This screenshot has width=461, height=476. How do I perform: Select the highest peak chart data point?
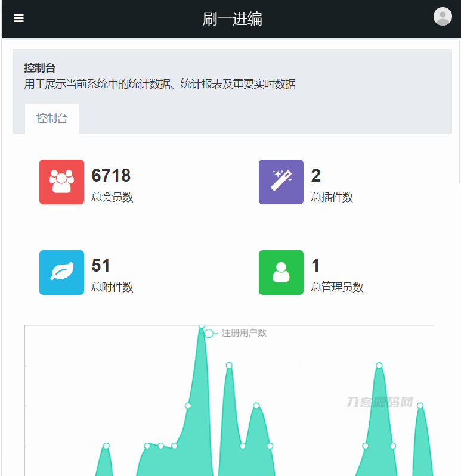click(x=202, y=326)
